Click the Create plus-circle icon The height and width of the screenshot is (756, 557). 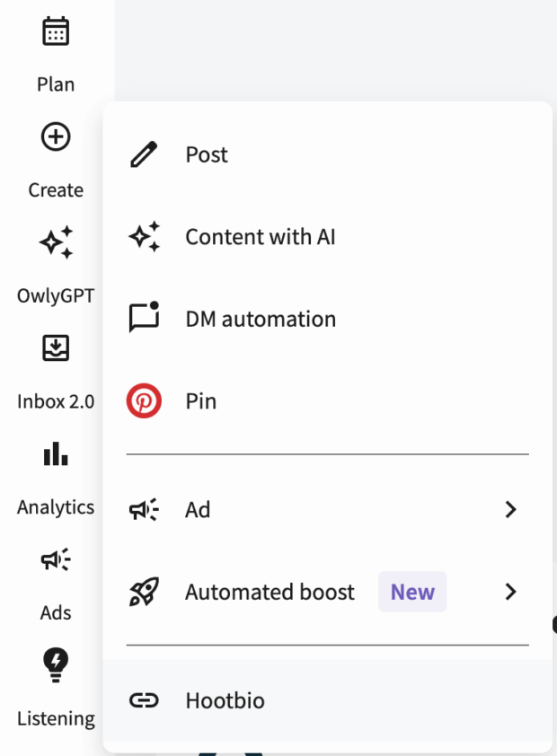(x=56, y=136)
